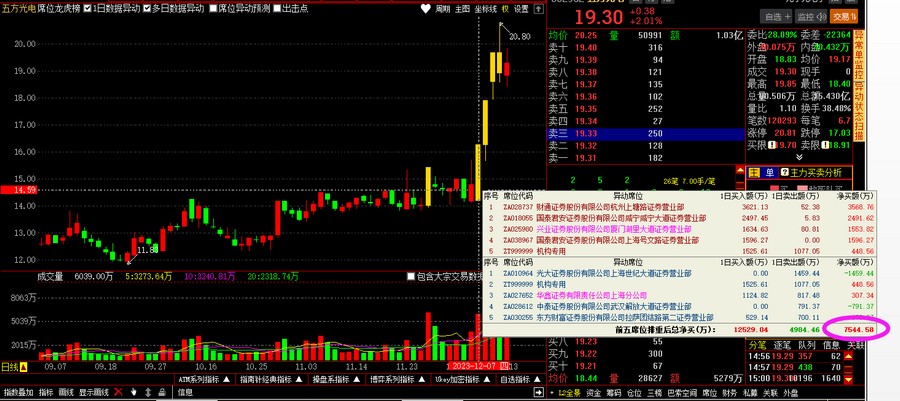Click 财通证券杭州上塘路 seat row

point(680,207)
